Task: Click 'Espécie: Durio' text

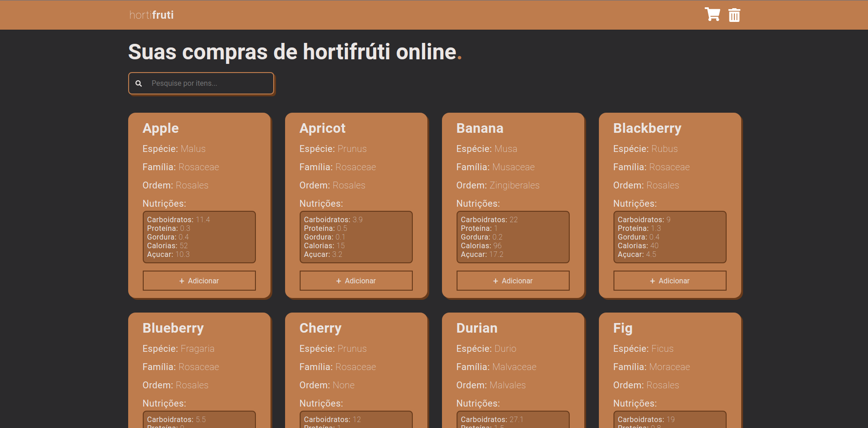Action: click(486, 349)
